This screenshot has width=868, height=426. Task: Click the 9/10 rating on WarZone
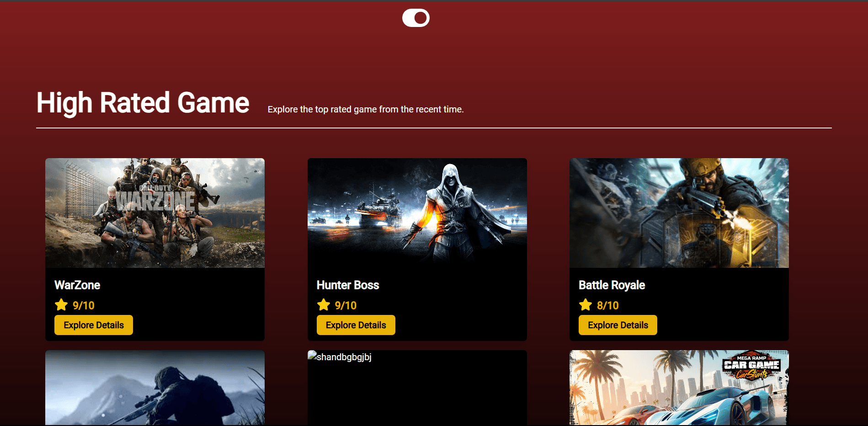pos(84,305)
